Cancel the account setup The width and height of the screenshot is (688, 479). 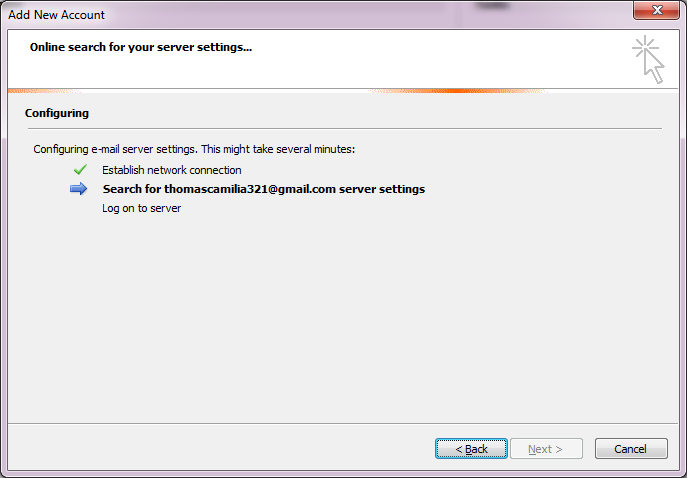tap(630, 449)
